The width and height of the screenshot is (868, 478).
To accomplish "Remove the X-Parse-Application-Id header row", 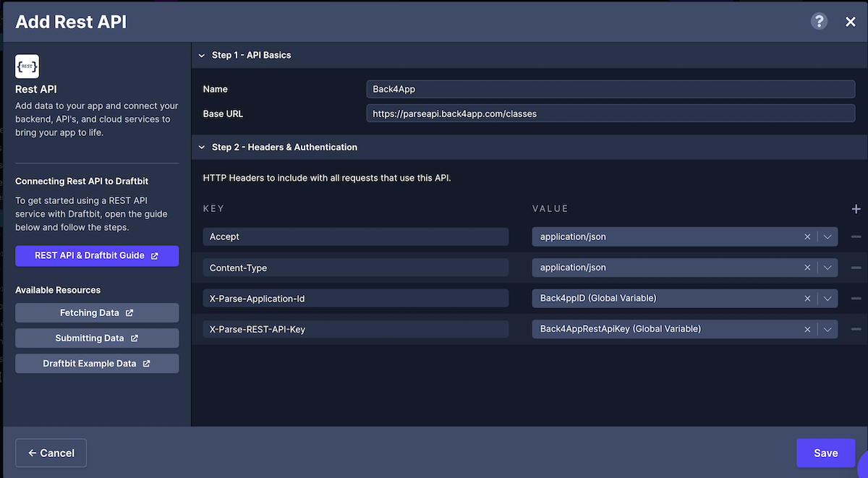I will [856, 298].
